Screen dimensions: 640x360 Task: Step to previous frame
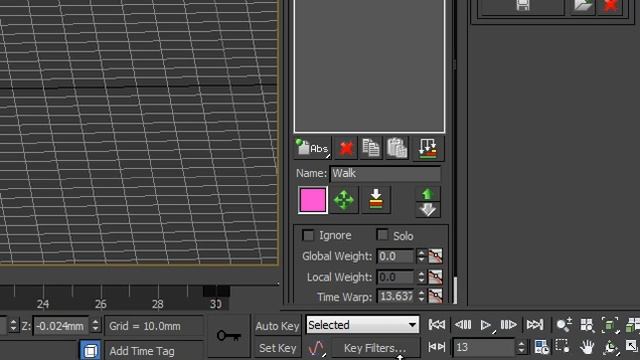(463, 325)
